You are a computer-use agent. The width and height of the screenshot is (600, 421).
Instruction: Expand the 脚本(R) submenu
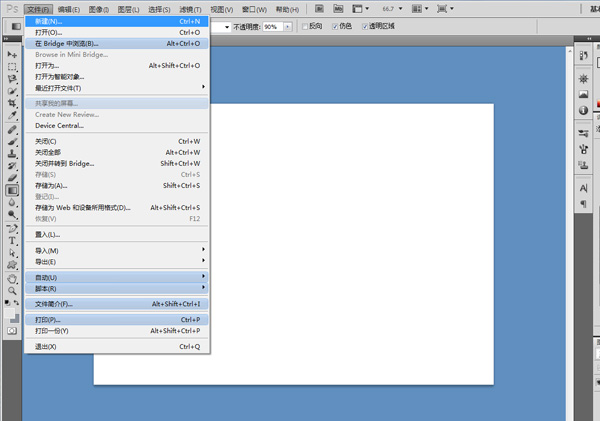pyautogui.click(x=117, y=289)
